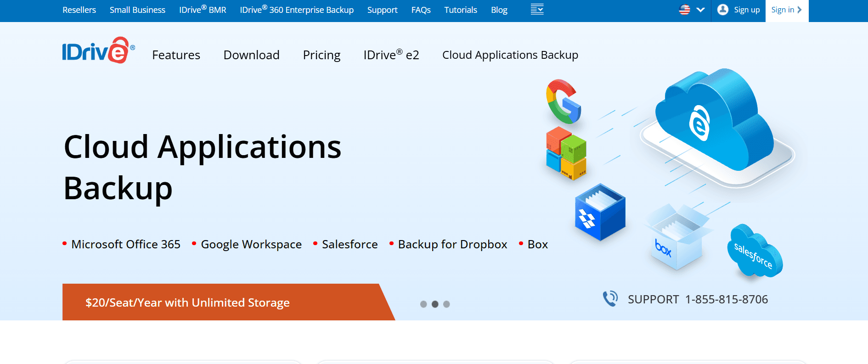868x364 pixels.
Task: Open the Features navigation menu
Action: click(176, 55)
